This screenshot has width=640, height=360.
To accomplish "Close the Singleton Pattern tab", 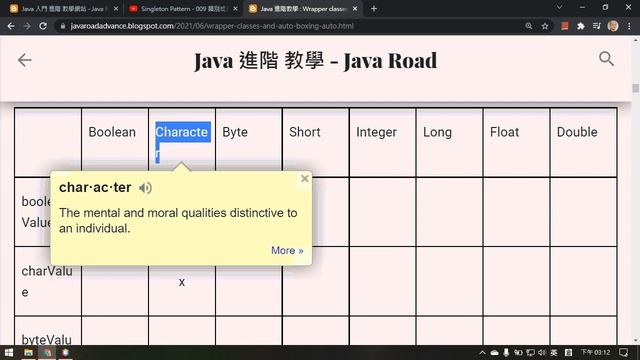I will (235, 9).
